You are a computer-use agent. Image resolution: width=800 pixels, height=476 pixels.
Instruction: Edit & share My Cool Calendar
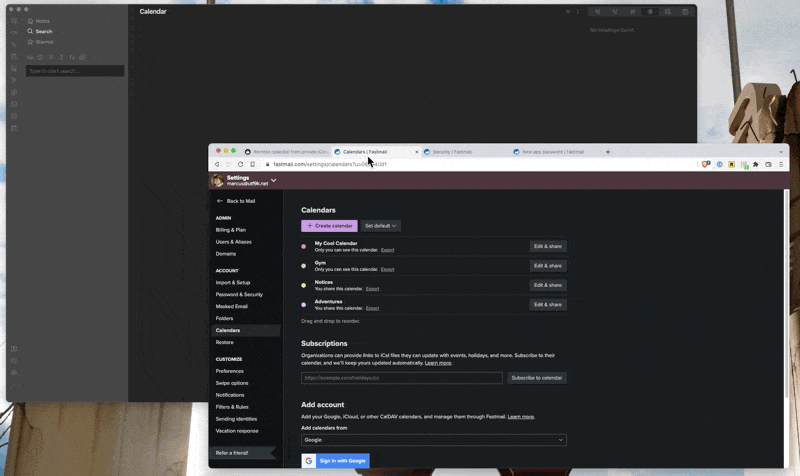[x=548, y=246]
